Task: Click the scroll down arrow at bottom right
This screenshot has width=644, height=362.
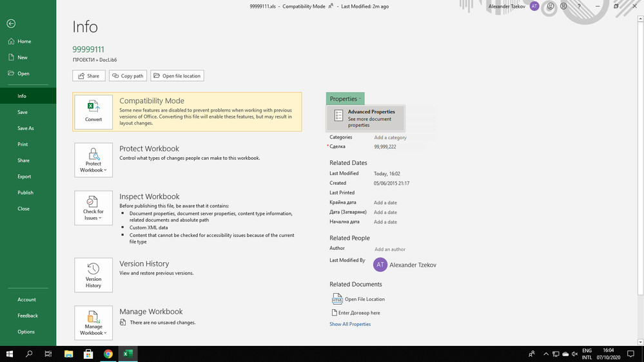Action: click(640, 342)
